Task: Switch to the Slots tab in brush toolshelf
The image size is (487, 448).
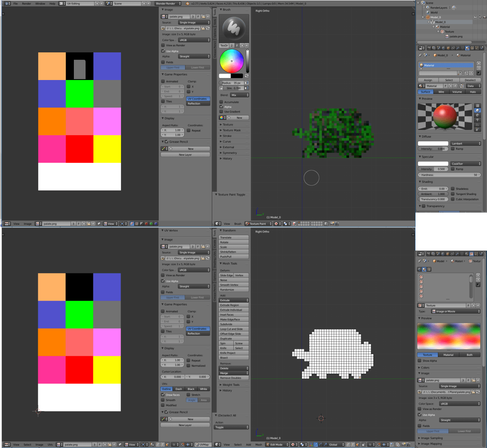Action: 215,23
